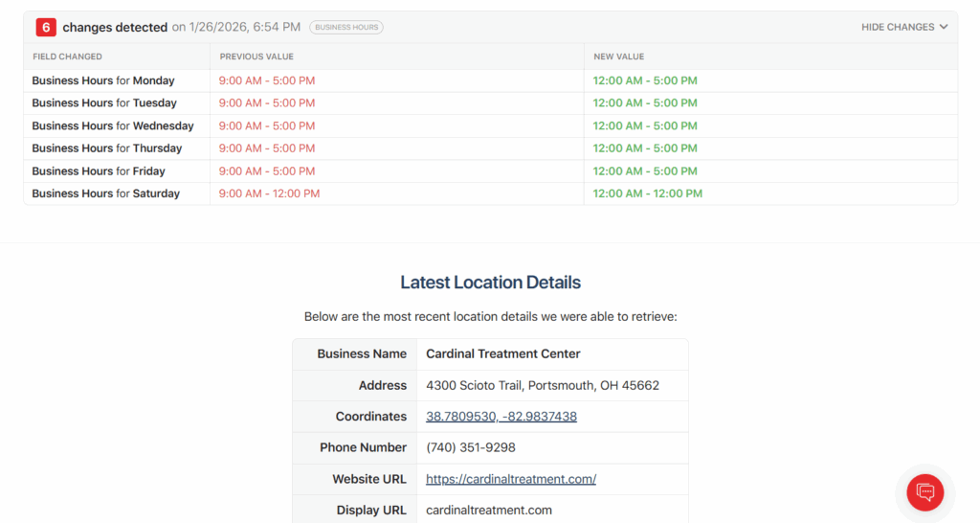Click Friday's new value 12:00 AM - 5:00 PM
The image size is (980, 523).
(x=645, y=171)
